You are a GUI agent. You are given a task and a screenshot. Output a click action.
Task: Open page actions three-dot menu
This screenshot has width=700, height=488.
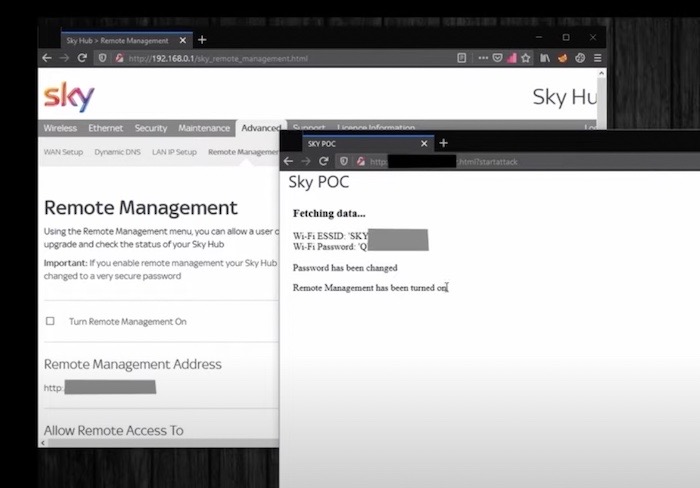(x=483, y=58)
